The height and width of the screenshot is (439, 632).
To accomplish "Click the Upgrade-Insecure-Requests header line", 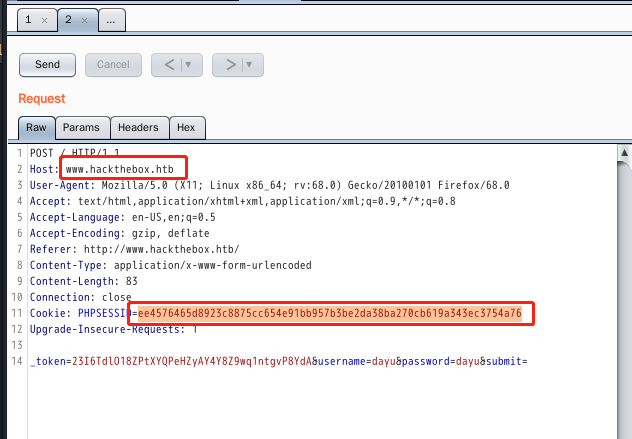I will (114, 329).
